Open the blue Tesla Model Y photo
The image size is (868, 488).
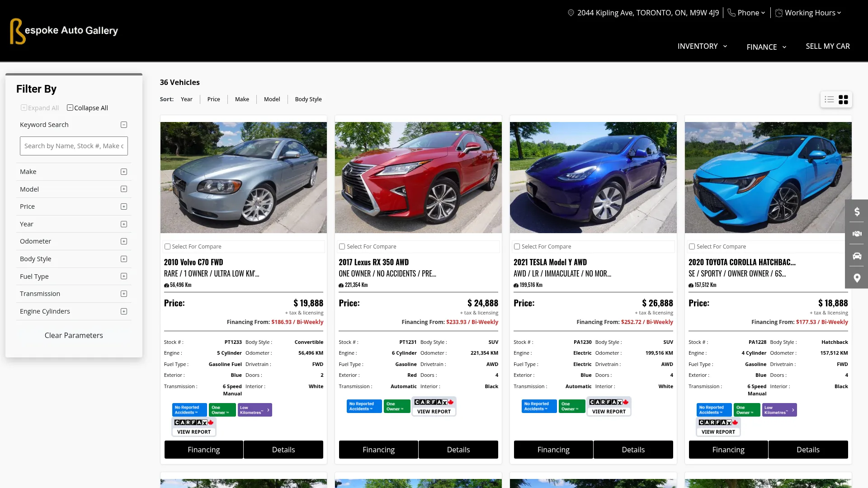tap(594, 178)
